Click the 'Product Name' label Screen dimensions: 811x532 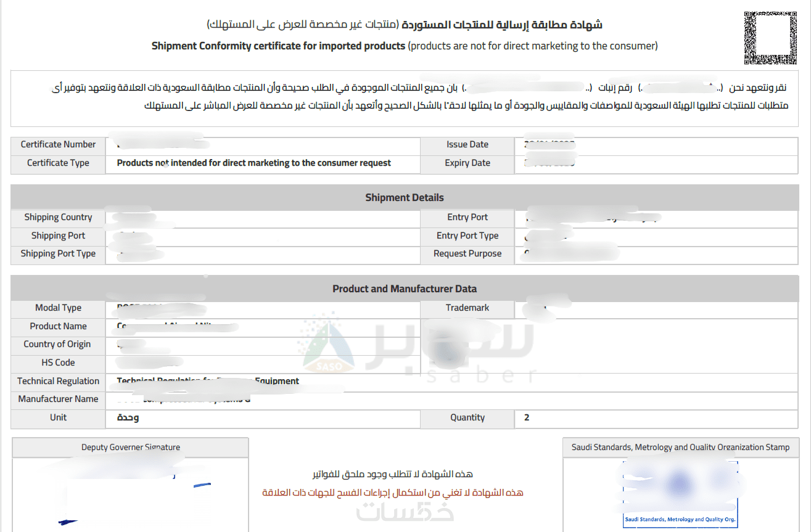58,326
